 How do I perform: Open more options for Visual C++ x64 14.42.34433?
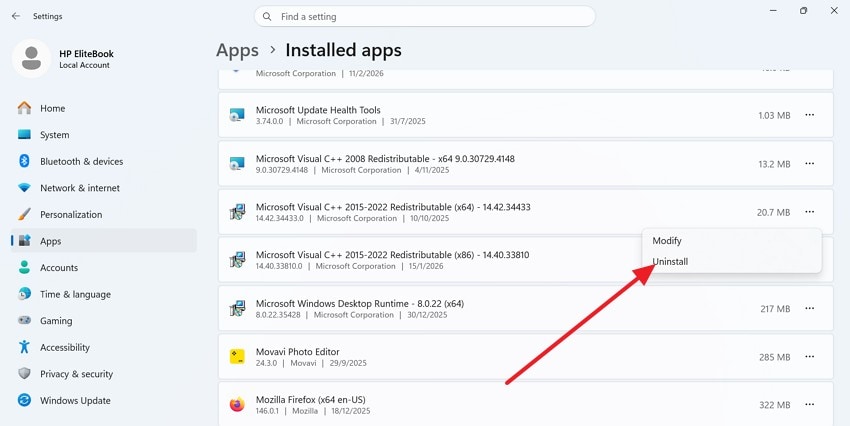pos(809,212)
